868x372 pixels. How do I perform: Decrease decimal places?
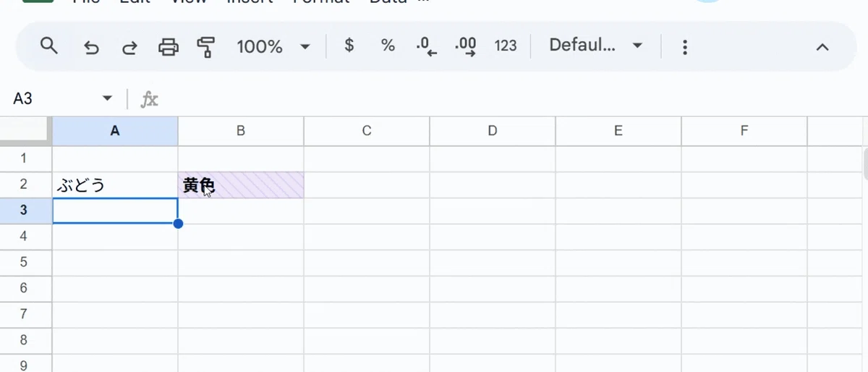(427, 46)
